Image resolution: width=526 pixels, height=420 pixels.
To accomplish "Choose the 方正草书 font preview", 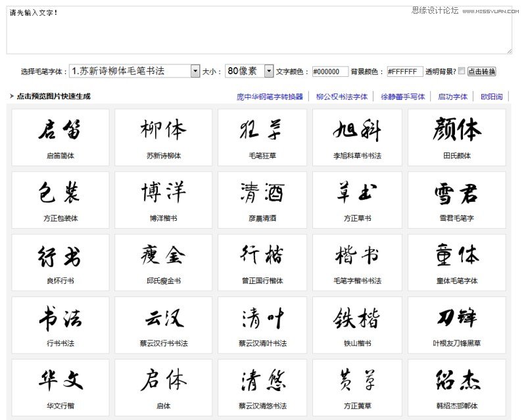I will pos(357,200).
